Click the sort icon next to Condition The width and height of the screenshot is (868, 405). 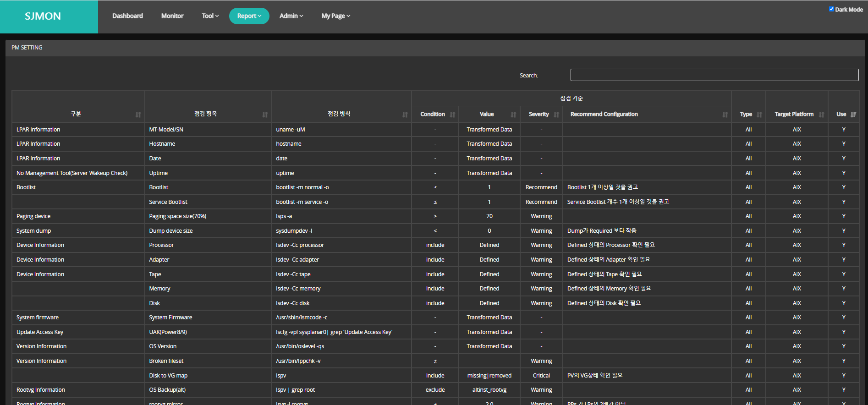[x=452, y=115]
